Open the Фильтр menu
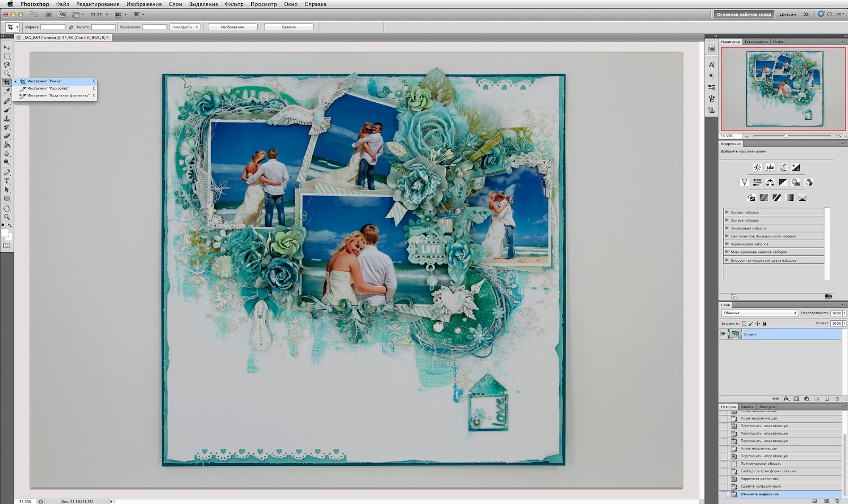This screenshot has width=848, height=504. [x=234, y=4]
